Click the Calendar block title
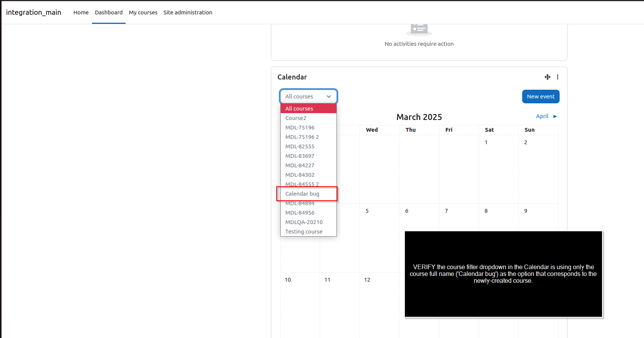The height and width of the screenshot is (338, 644). [292, 77]
